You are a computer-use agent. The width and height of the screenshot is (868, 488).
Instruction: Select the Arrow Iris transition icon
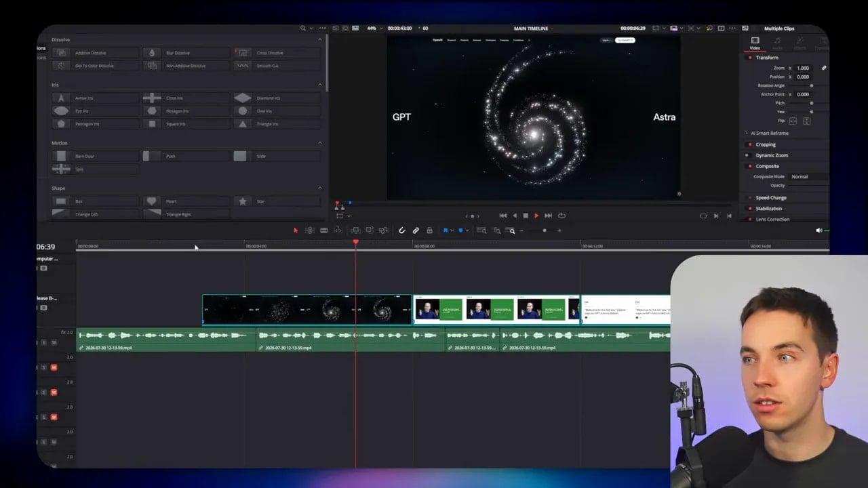(61, 98)
